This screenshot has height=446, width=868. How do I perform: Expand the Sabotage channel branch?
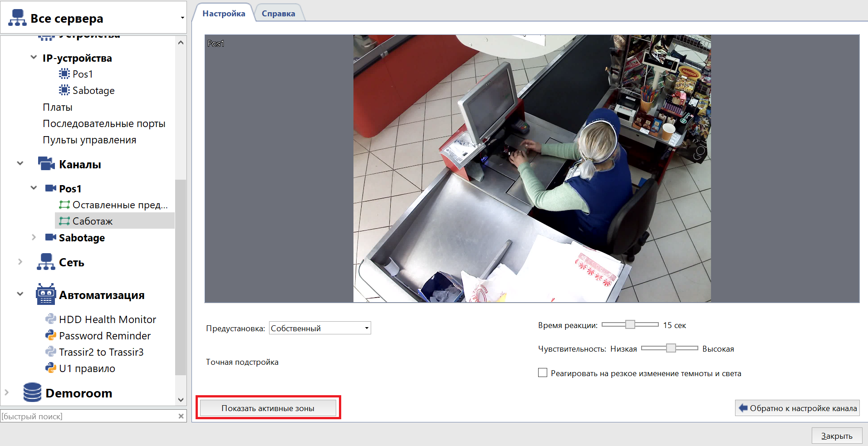click(34, 237)
